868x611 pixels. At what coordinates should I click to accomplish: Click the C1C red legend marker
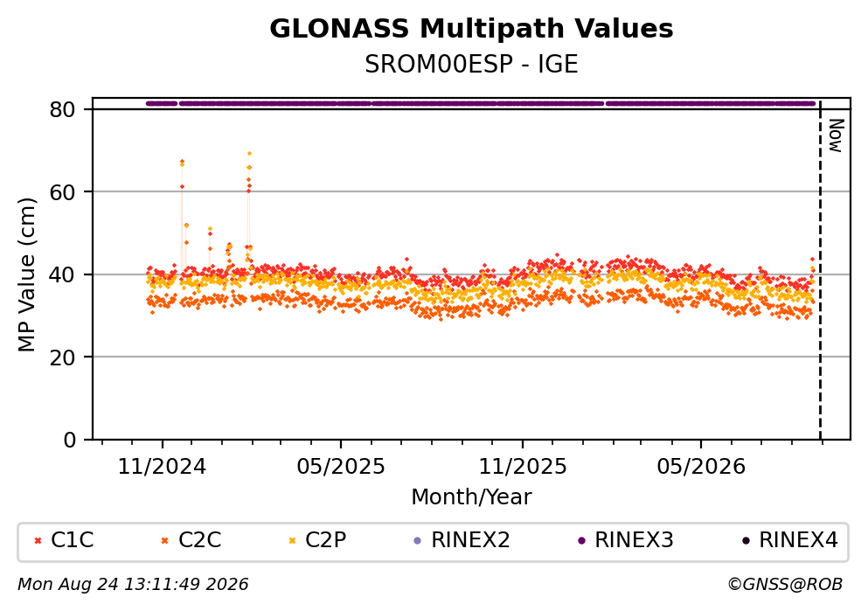coord(38,541)
